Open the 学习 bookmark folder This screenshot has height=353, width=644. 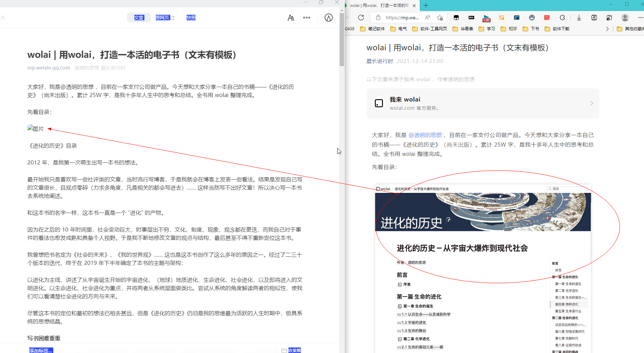[487, 29]
